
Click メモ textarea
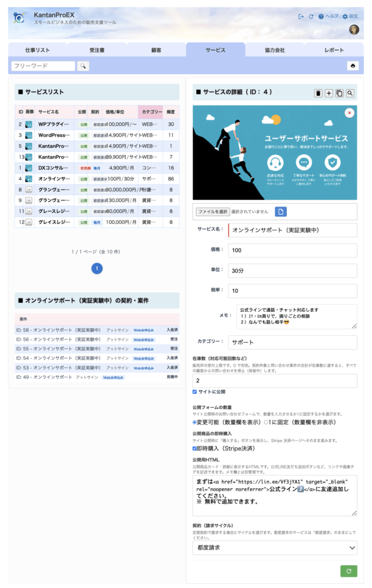(297, 316)
